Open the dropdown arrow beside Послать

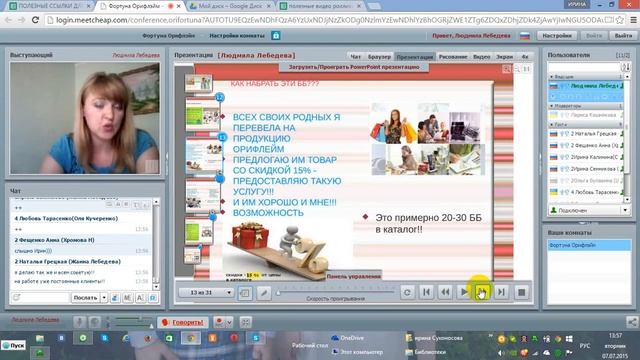point(104,298)
